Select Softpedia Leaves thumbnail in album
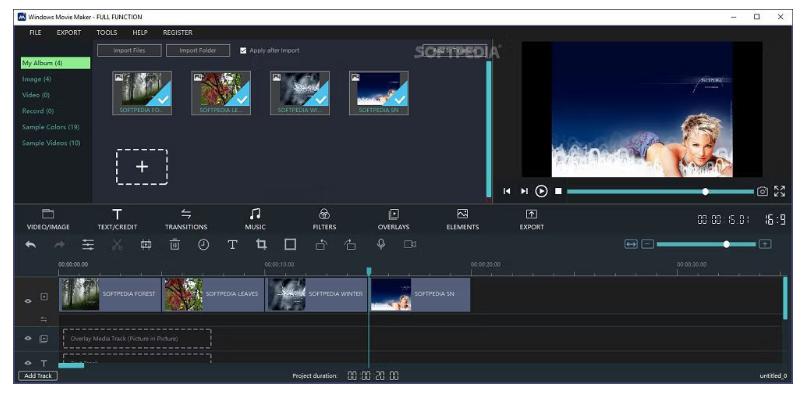The height and width of the screenshot is (400, 806). click(x=221, y=93)
